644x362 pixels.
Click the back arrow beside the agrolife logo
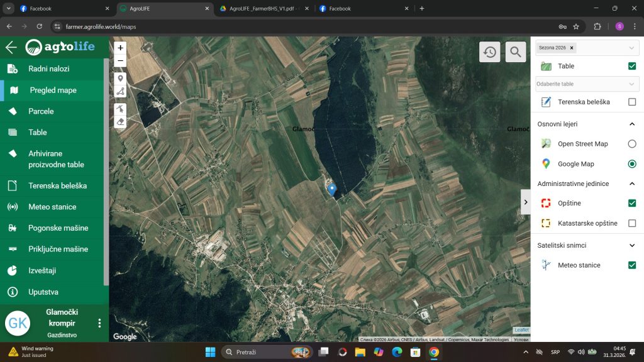click(x=11, y=48)
